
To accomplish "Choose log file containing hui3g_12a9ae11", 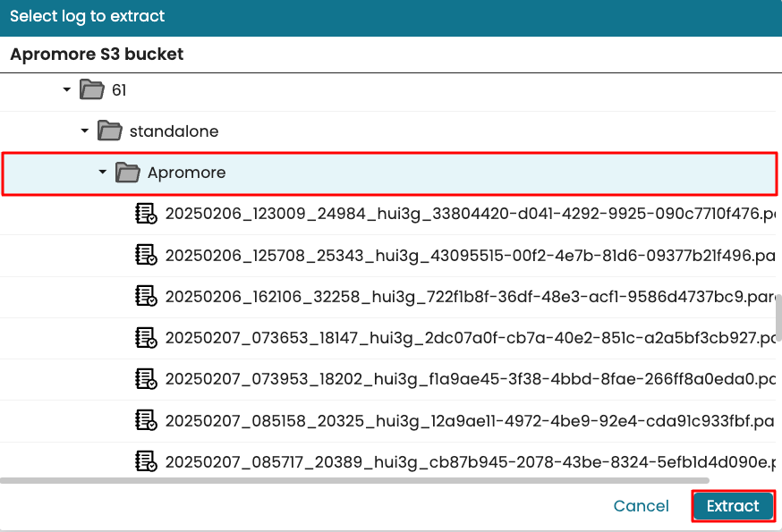I will (465, 419).
